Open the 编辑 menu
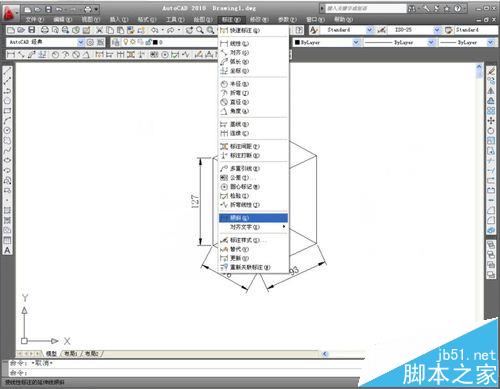 coord(63,20)
